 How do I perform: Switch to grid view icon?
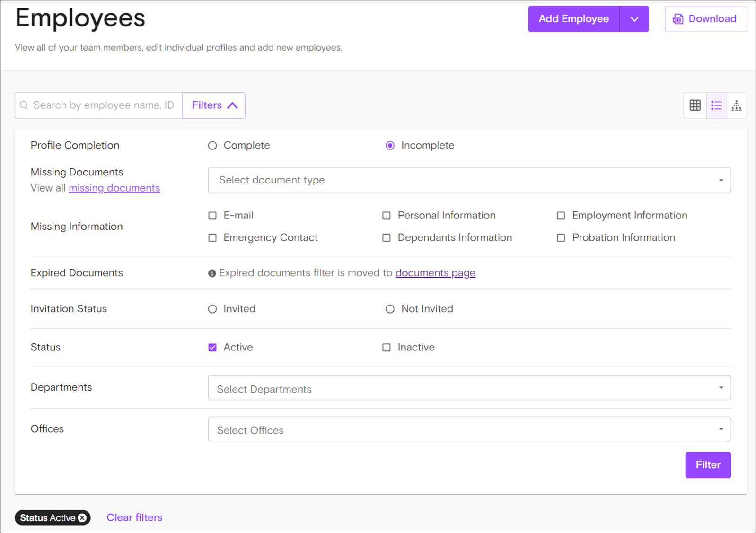[694, 105]
